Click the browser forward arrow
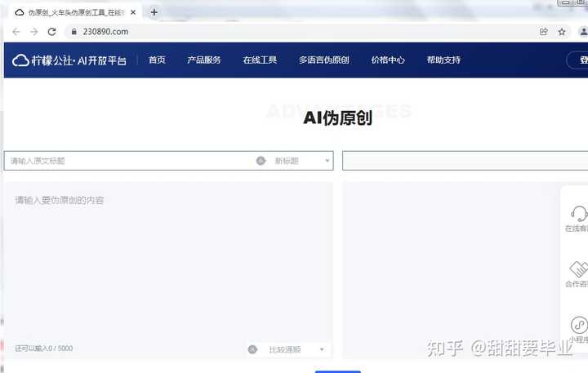The height and width of the screenshot is (373, 588). coord(33,32)
